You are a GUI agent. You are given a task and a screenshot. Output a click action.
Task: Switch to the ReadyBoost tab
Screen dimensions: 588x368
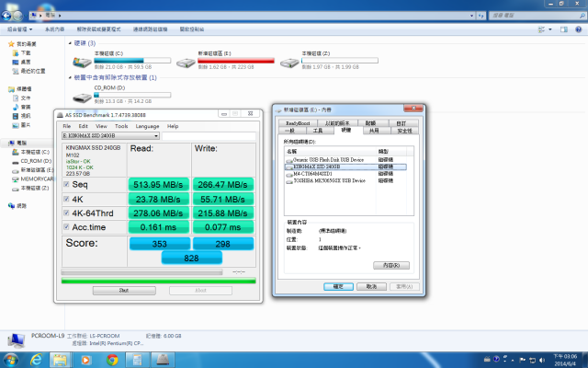point(298,123)
